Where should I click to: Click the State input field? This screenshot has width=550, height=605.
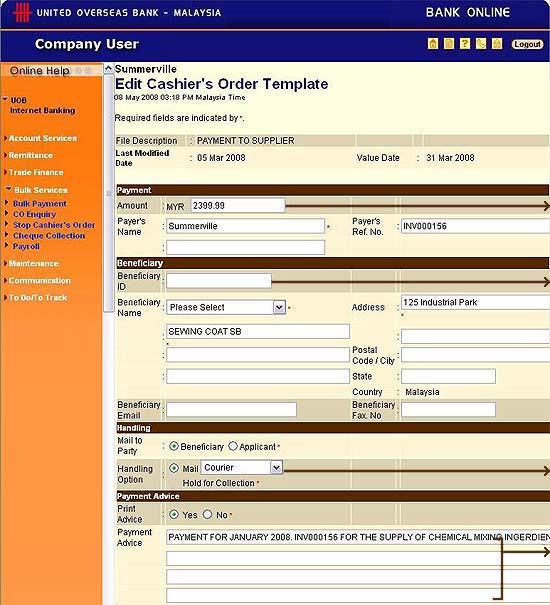[448, 376]
